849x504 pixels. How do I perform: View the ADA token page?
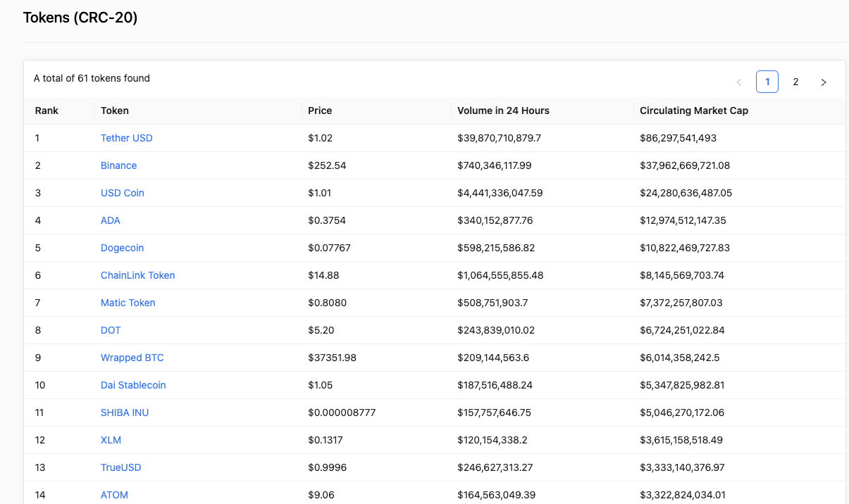[x=110, y=220]
